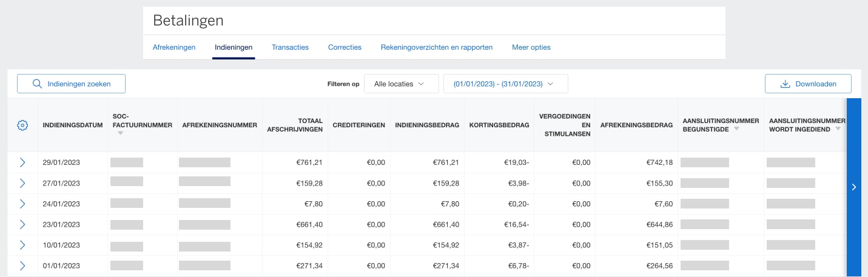This screenshot has height=277, width=868.
Task: Expand the 23/01/2023 submission row
Action: [22, 224]
